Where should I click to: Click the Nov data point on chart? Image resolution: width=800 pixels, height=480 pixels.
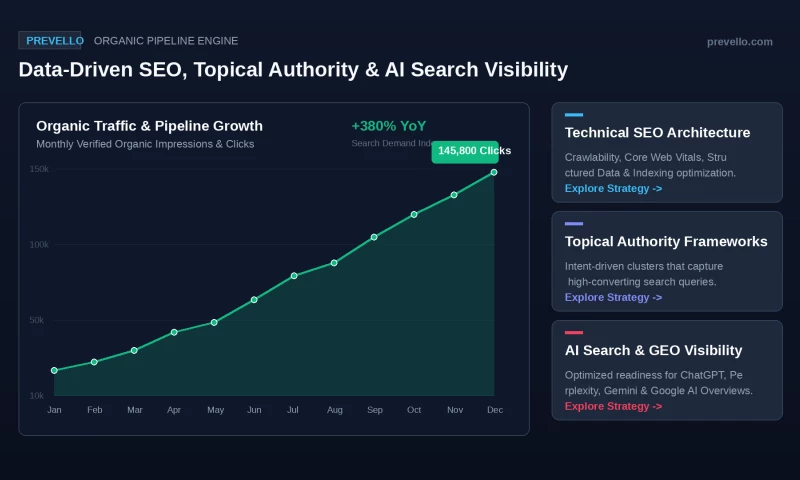454,195
